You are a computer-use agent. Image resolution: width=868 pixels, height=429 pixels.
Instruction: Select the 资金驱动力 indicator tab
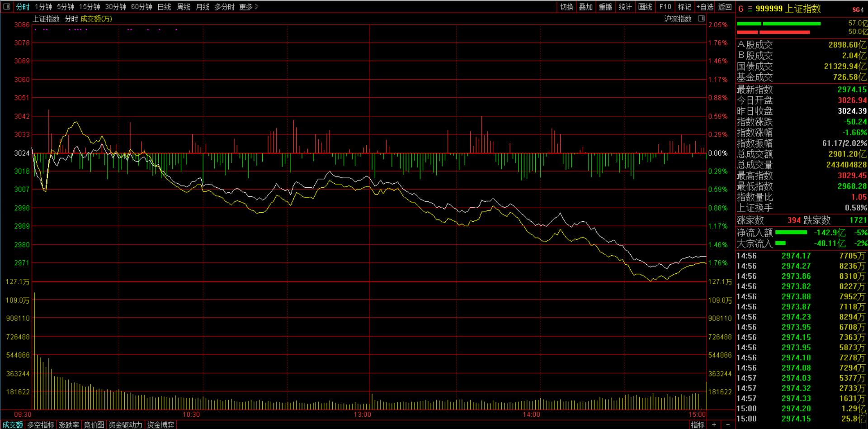pos(125,425)
